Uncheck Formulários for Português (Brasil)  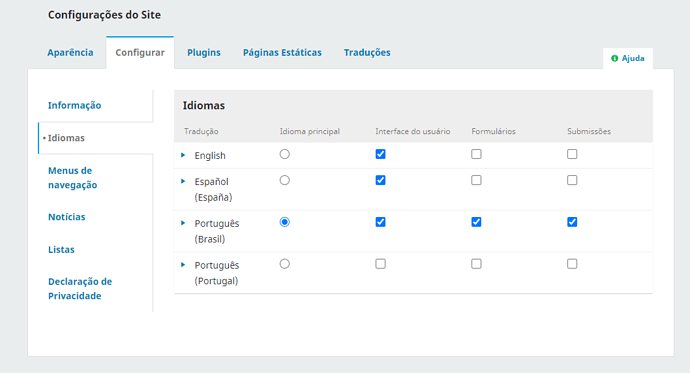(476, 222)
